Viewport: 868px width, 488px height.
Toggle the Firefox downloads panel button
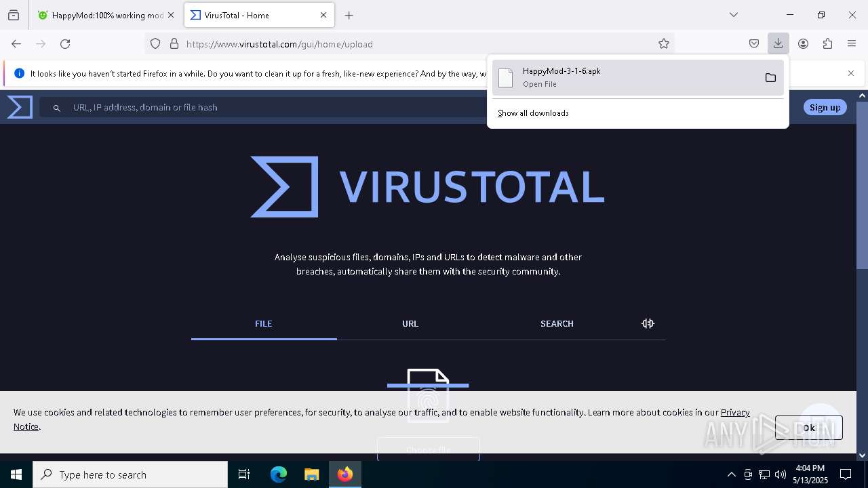click(778, 44)
